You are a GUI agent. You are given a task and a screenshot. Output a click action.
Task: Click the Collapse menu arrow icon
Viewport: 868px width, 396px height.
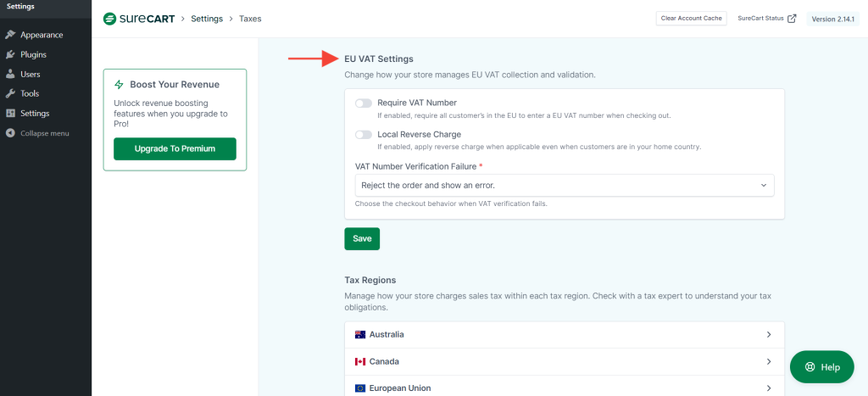[x=10, y=133]
